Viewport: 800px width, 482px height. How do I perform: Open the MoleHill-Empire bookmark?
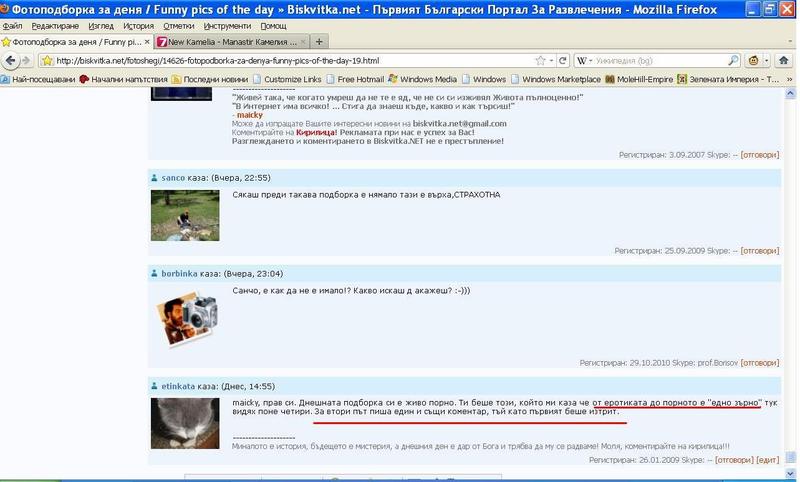pos(639,79)
